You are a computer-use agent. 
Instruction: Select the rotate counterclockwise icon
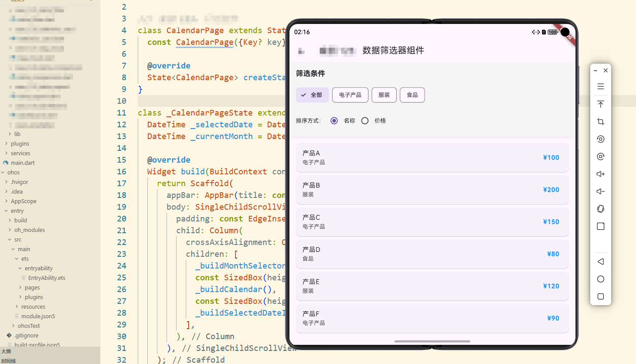600,139
